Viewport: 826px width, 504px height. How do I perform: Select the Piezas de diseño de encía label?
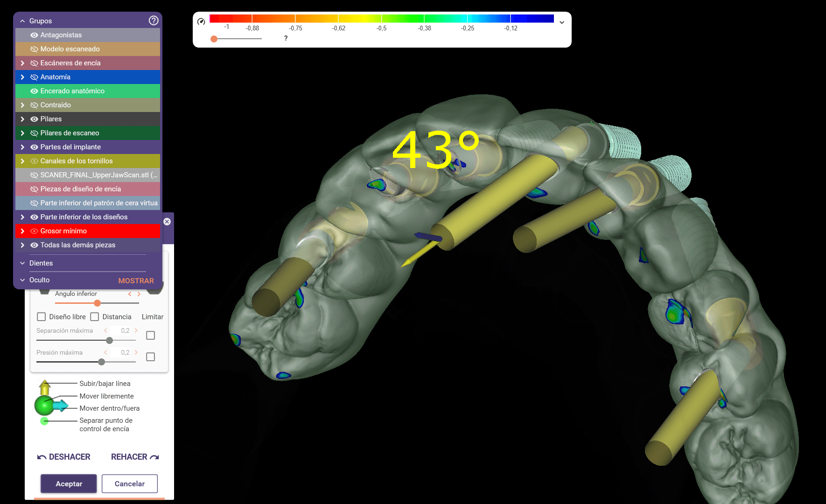coord(81,189)
